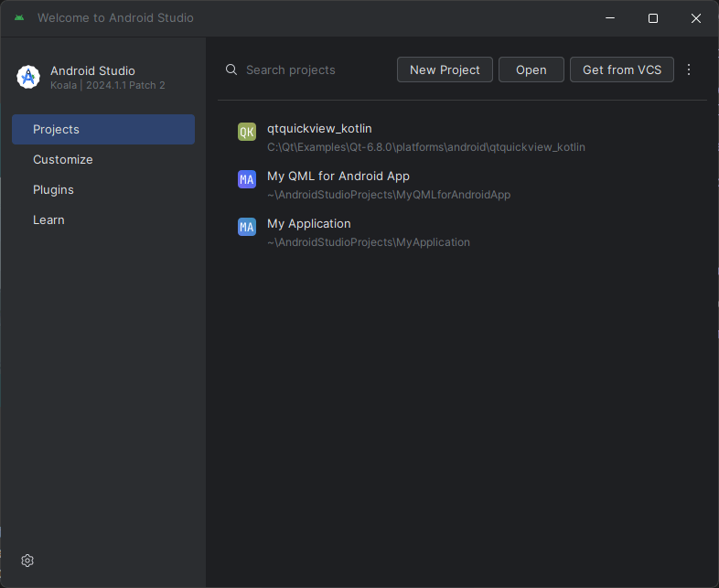The width and height of the screenshot is (719, 588).
Task: Open the qtquickview_kotlin project name
Action: coord(319,129)
